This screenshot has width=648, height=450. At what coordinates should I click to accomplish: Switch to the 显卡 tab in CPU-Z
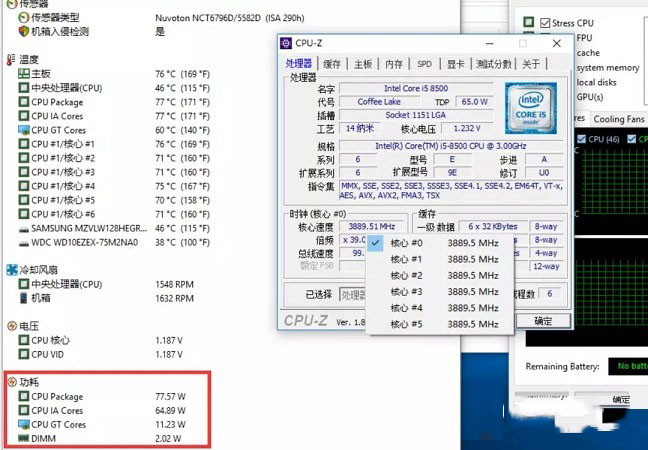[x=455, y=64]
